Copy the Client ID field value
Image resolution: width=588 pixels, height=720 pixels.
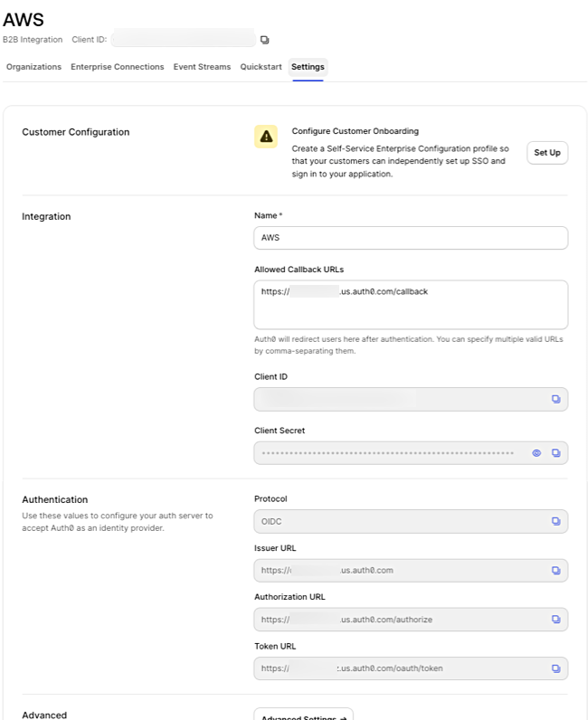point(555,399)
